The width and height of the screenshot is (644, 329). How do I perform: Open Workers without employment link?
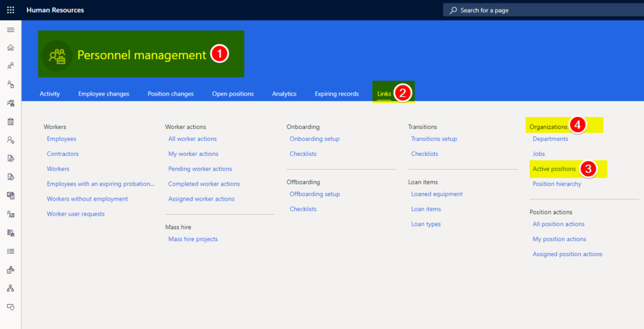coord(87,199)
